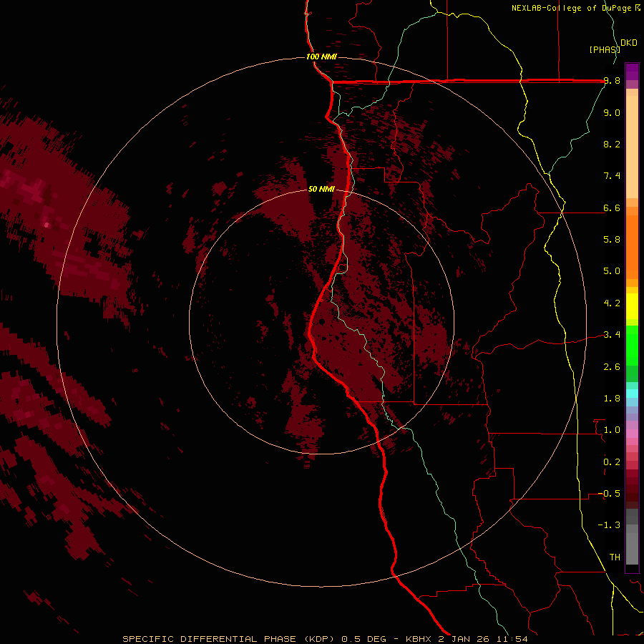
Task: Click the 50 NMI range ring label
Action: click(321, 190)
